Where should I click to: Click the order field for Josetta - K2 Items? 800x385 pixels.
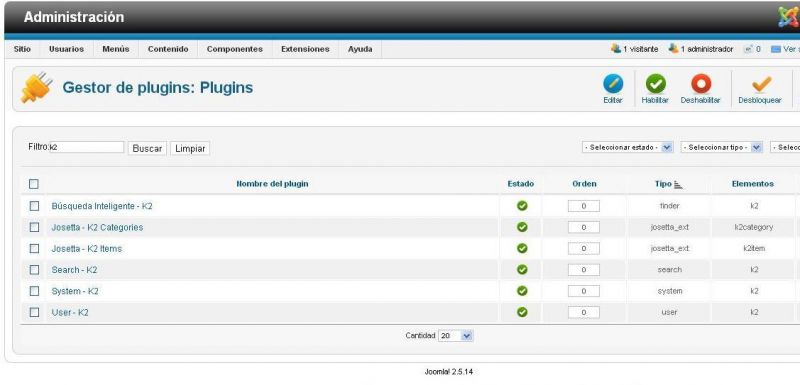pos(584,249)
